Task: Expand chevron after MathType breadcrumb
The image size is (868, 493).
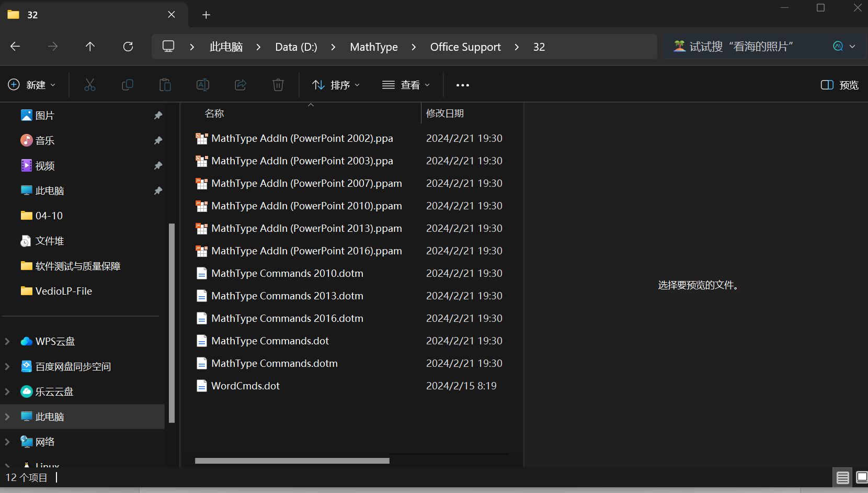Action: click(414, 47)
